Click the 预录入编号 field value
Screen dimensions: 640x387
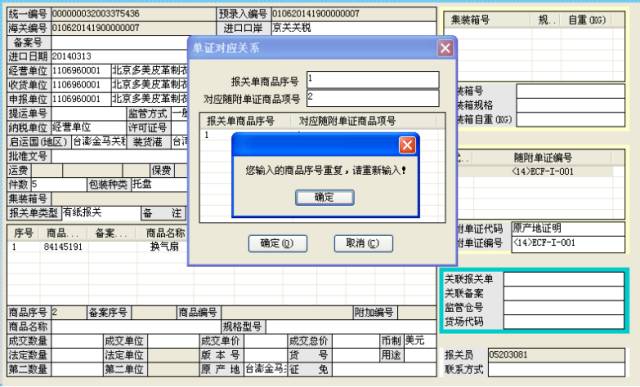tap(353, 14)
